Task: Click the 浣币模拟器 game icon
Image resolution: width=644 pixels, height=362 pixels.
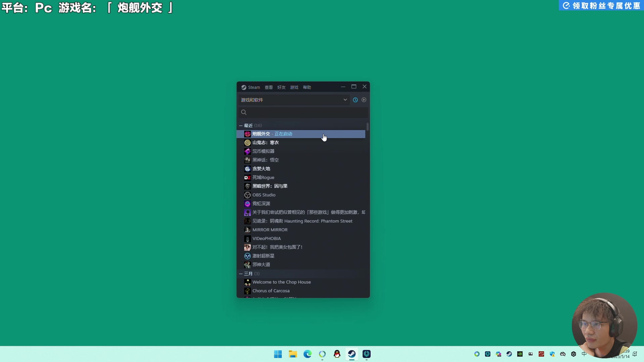Action: 248,152
